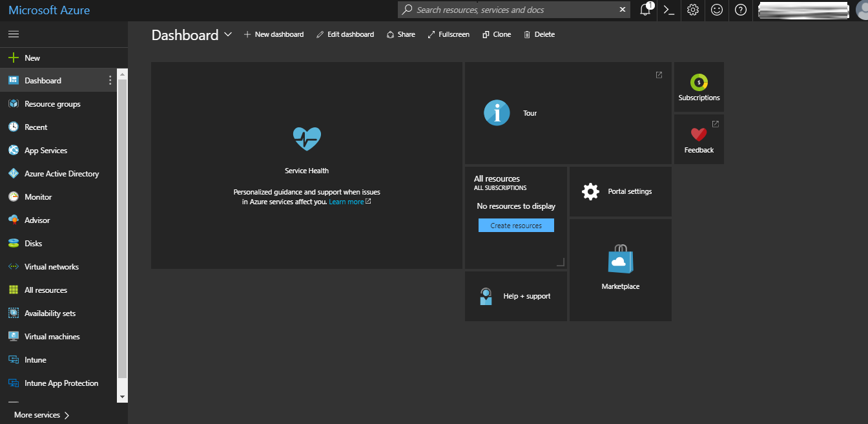The image size is (868, 424).
Task: Click Edit dashboard in the toolbar
Action: click(x=345, y=34)
